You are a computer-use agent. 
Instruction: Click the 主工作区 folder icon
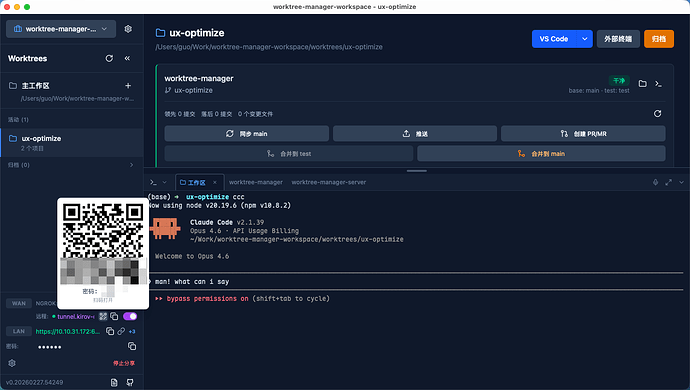[13, 85]
